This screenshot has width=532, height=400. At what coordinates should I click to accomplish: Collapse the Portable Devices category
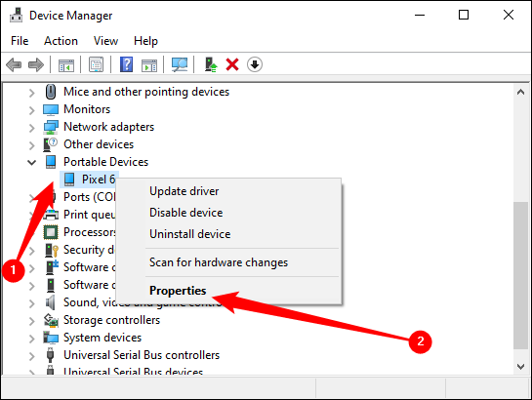(x=31, y=163)
